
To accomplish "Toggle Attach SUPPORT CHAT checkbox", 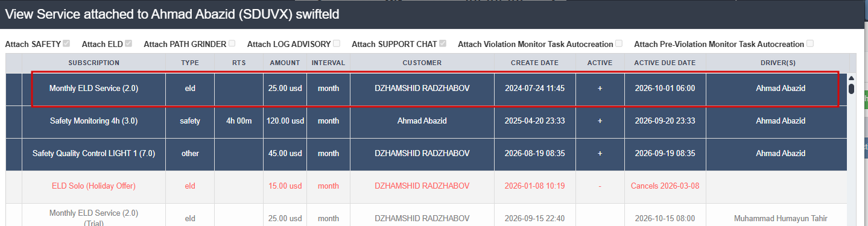I will 443,43.
